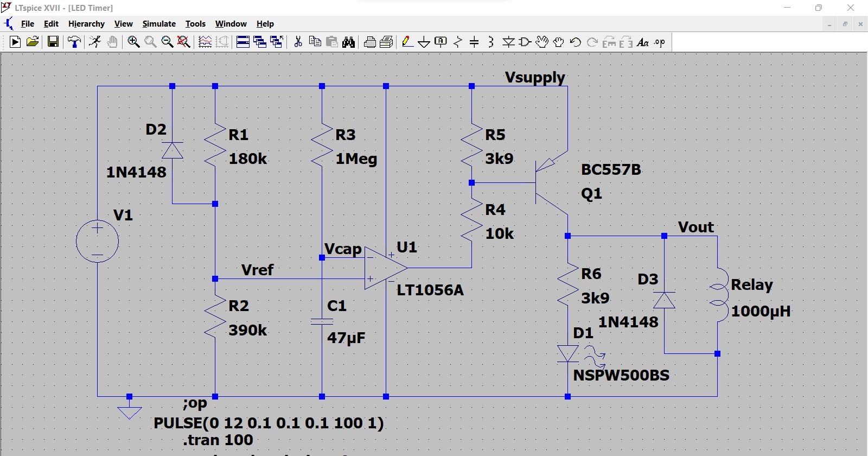Click the "BC557B" transistor model text

point(611,169)
